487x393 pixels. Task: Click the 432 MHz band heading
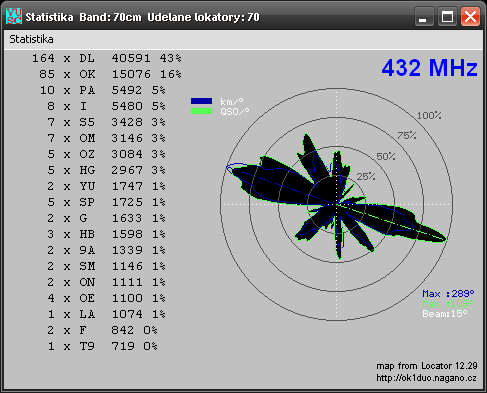point(429,68)
